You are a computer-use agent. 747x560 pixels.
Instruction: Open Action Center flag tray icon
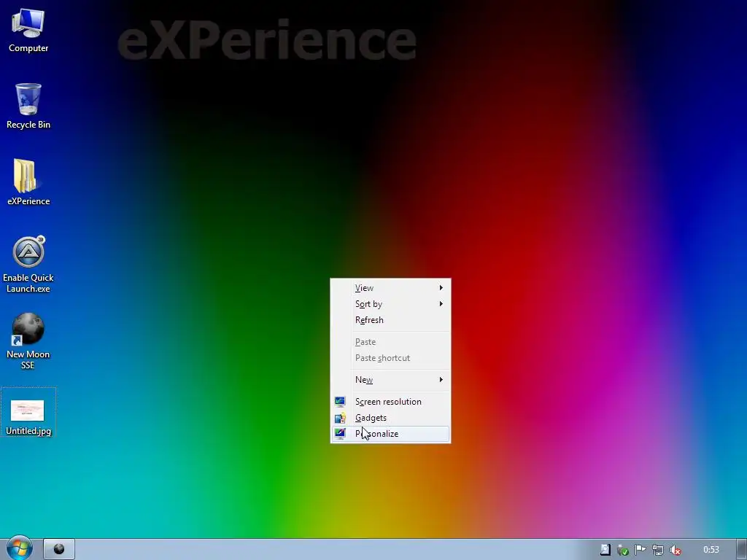(x=640, y=550)
